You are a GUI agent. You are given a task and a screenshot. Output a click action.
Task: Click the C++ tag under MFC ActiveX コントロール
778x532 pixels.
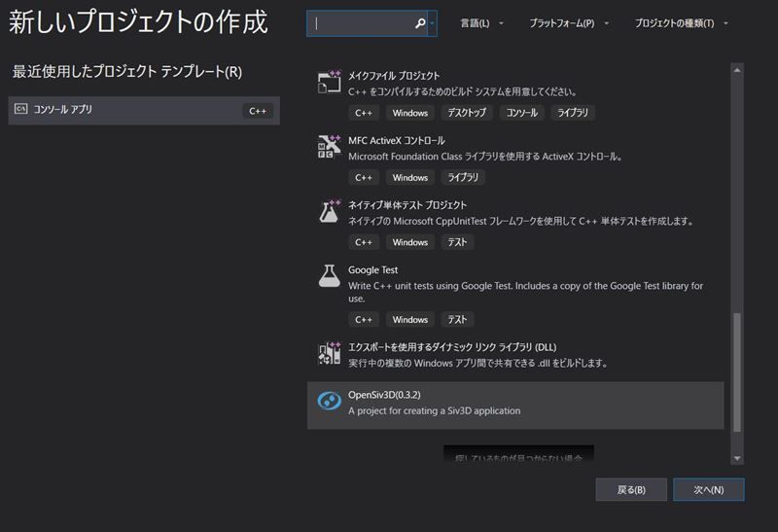coord(364,177)
